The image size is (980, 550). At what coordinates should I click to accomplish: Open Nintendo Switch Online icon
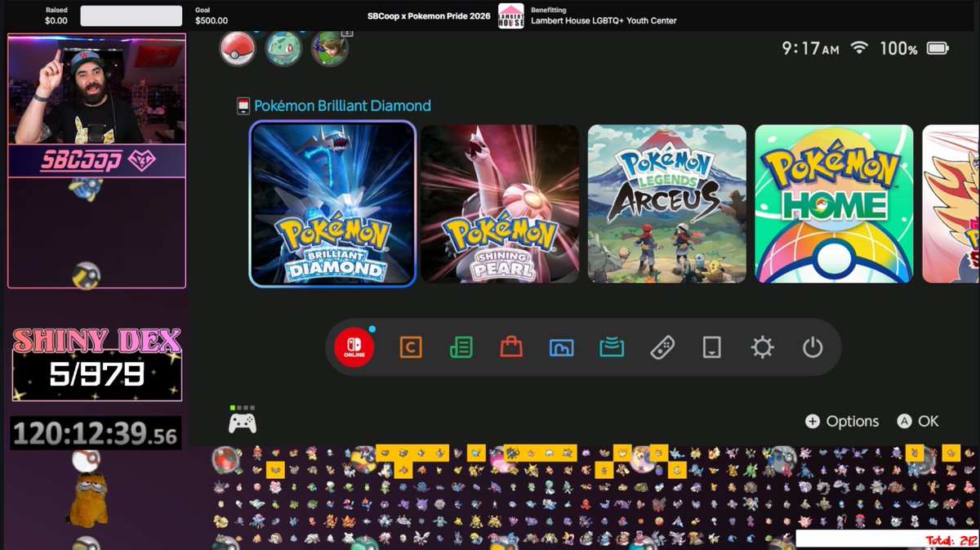click(x=354, y=348)
